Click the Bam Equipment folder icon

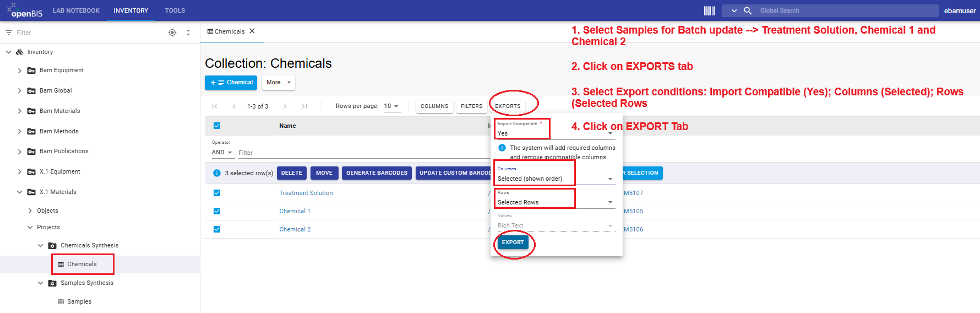(31, 71)
